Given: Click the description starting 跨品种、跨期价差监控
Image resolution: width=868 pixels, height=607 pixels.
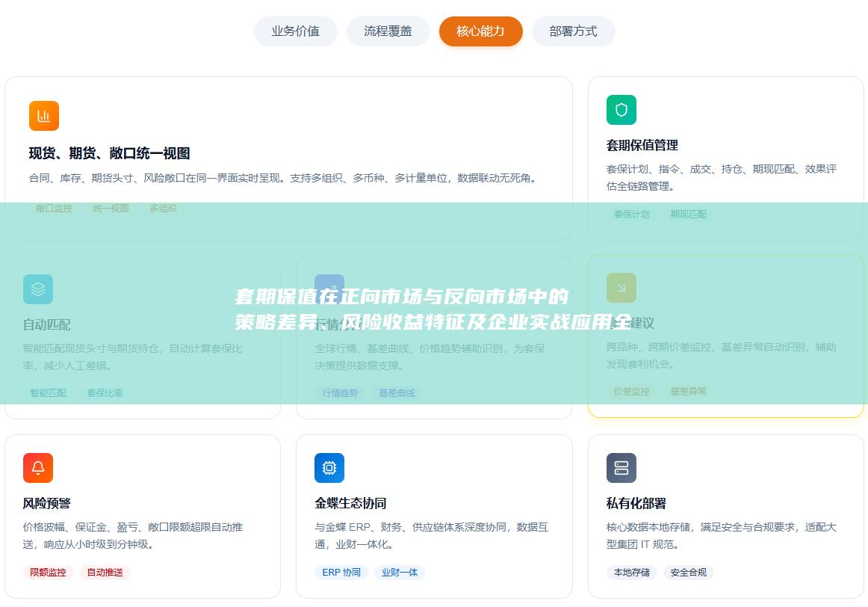Looking at the screenshot, I should 722,355.
